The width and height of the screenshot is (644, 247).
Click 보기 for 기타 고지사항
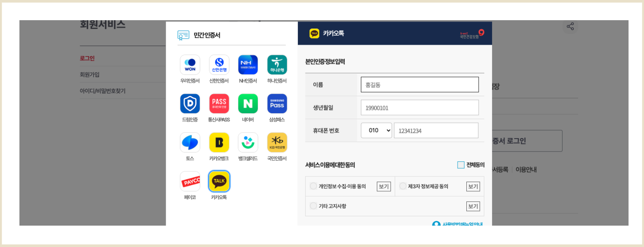tap(473, 206)
